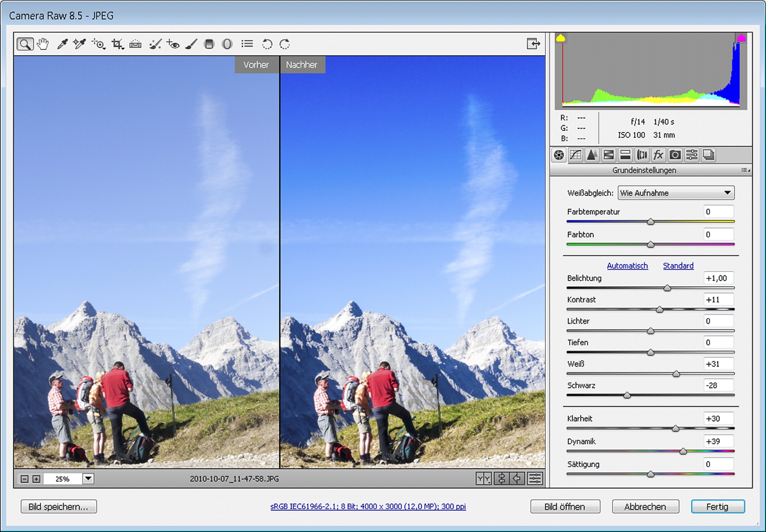Click the Schwarz value field
This screenshot has height=532, width=766.
click(x=719, y=385)
